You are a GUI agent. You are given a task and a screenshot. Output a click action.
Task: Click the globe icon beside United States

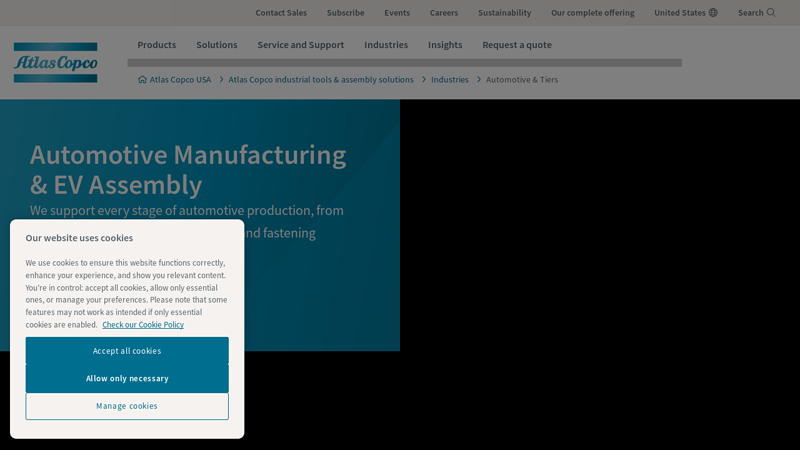tap(713, 13)
